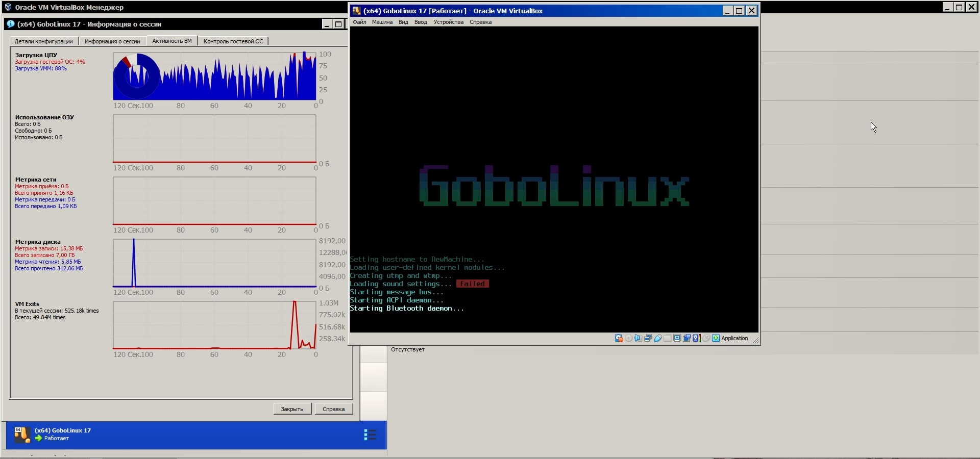Click 'Загрузка гостевой ОС: 4%' text

click(50, 62)
